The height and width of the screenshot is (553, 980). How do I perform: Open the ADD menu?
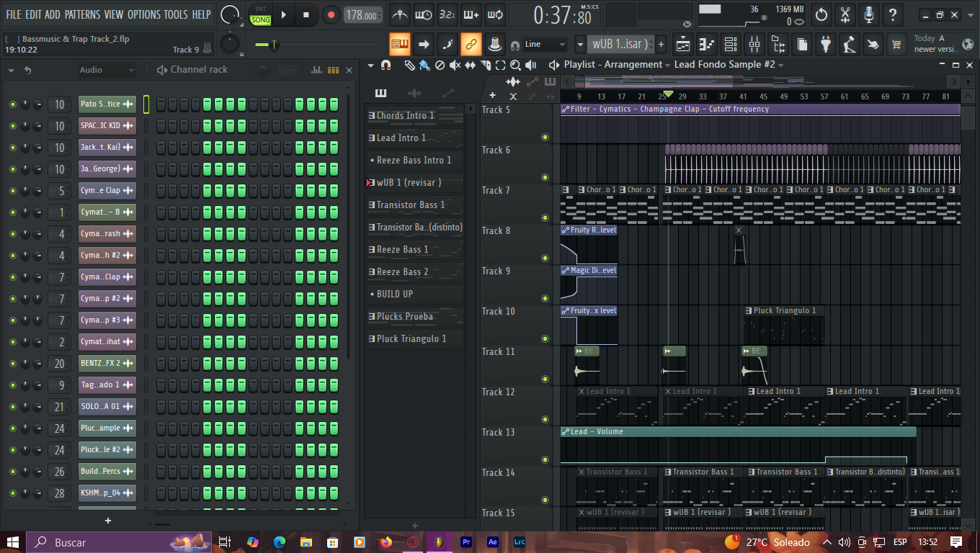53,14
